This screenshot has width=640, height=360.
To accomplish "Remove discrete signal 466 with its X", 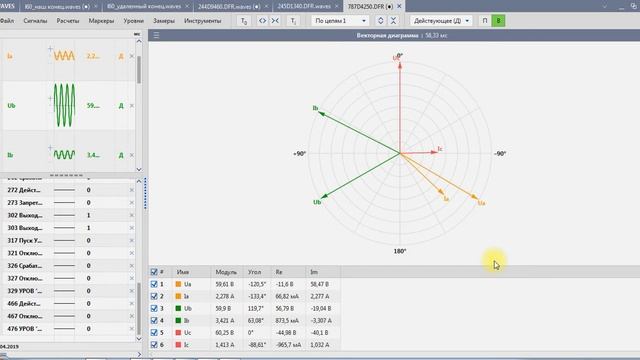I will (x=131, y=304).
